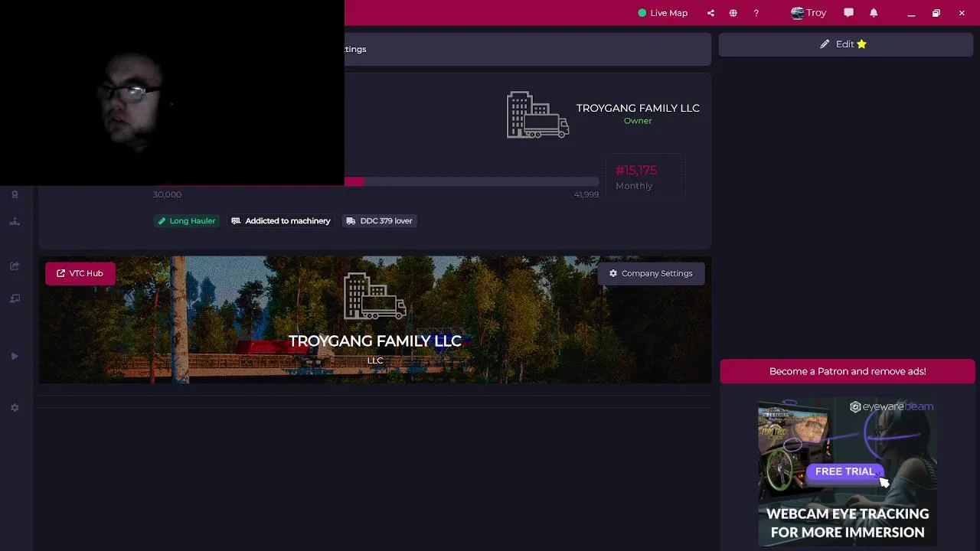Click the Owner role label
This screenshot has width=980, height=551.
pyautogui.click(x=638, y=121)
